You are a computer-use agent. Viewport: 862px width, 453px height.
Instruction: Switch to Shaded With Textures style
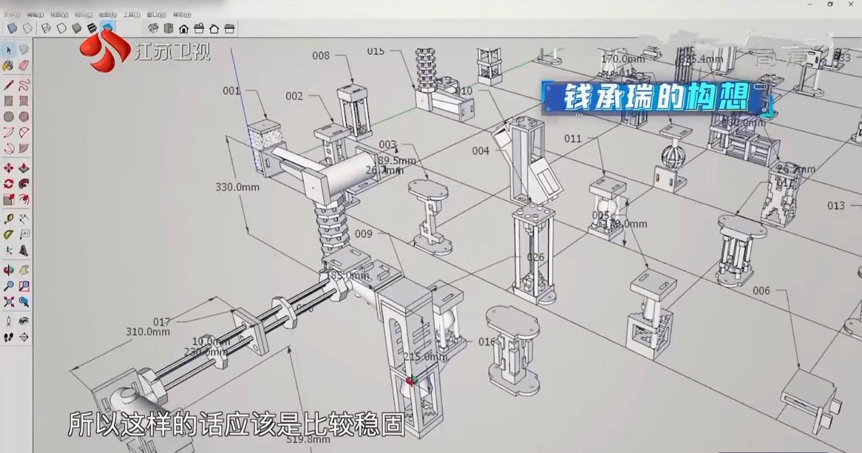(92, 28)
